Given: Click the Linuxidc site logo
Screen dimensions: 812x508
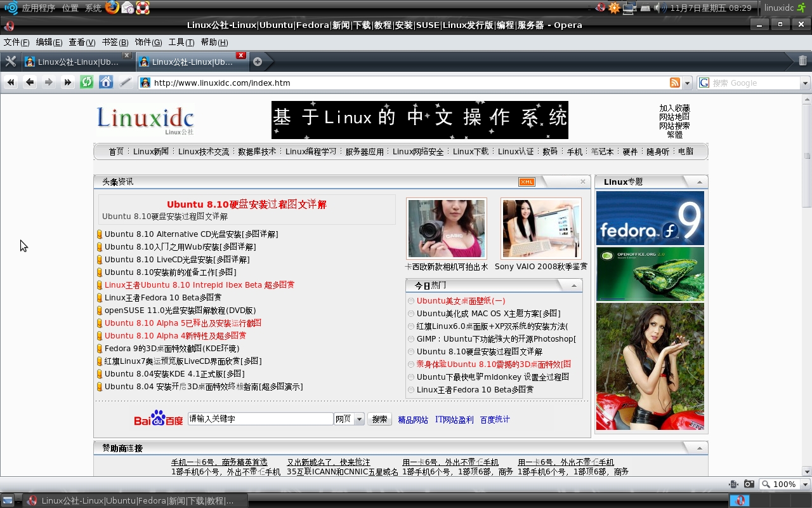Looking at the screenshot, I should pos(145,119).
